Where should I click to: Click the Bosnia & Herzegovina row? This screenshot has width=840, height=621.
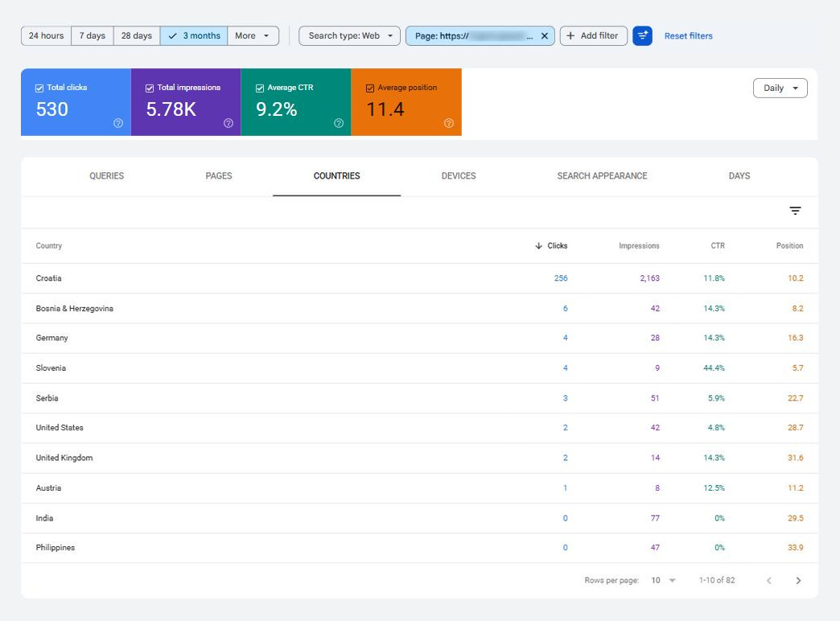tap(419, 308)
